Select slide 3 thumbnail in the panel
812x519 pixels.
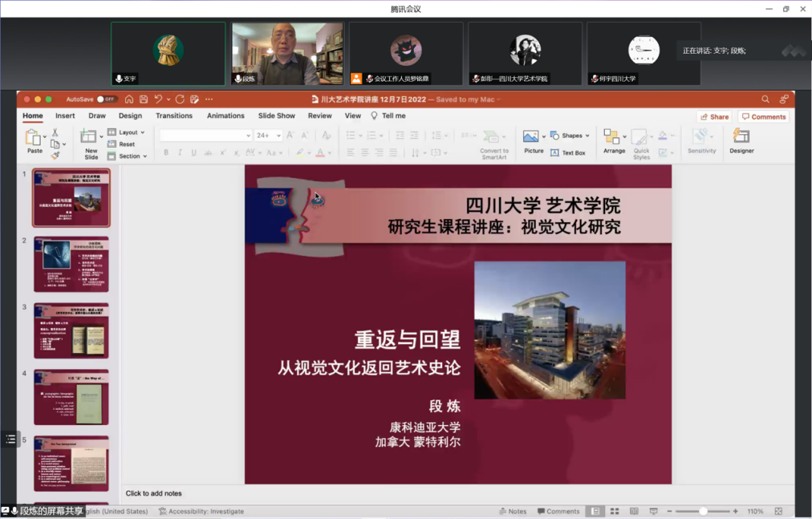pyautogui.click(x=71, y=330)
